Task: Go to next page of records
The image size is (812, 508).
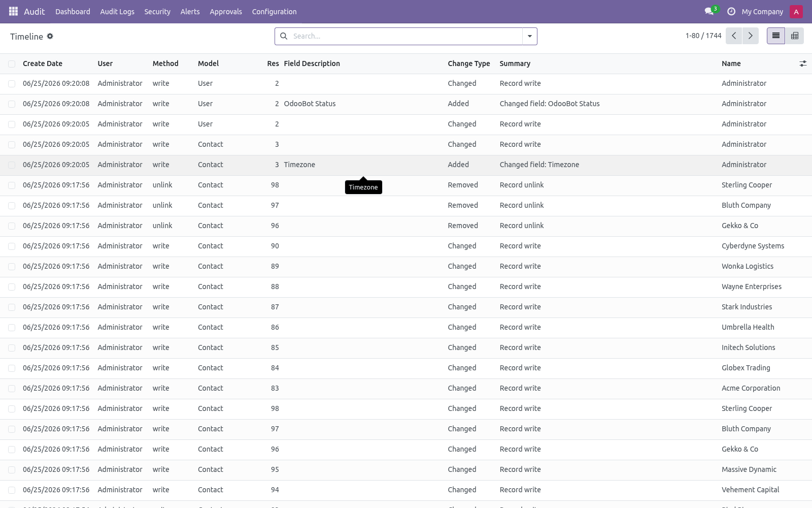Action: point(751,36)
